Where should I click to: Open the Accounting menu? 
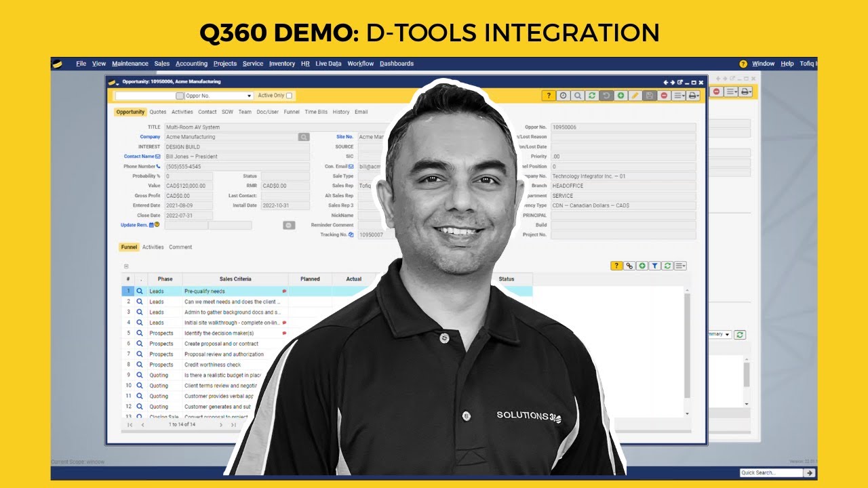point(191,64)
